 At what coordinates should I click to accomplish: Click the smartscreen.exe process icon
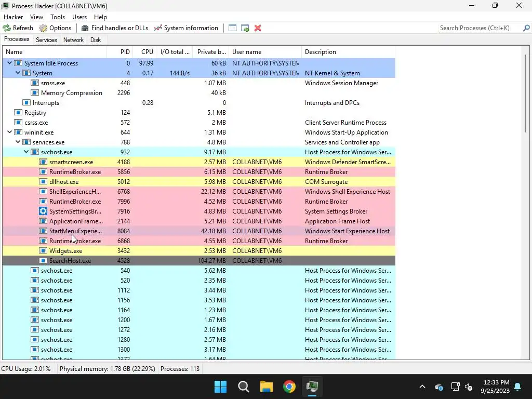pos(43,162)
